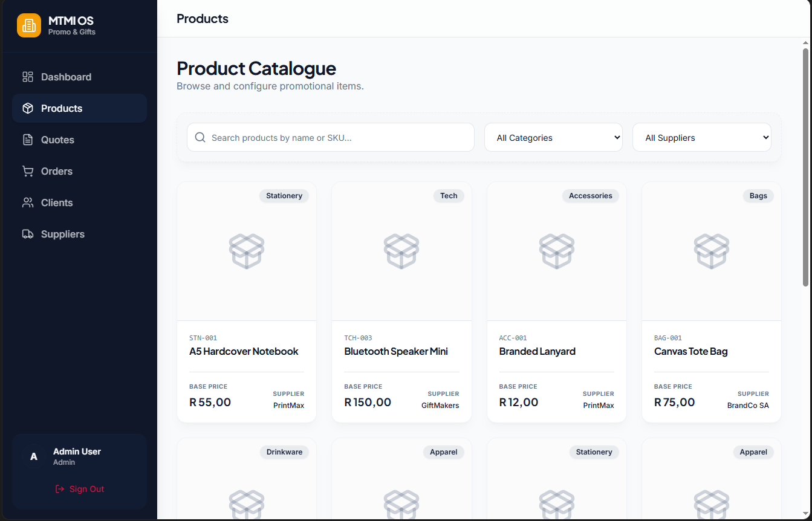The height and width of the screenshot is (521, 812).
Task: Click the Tech badge on Bluetooth Speaker Mini
Action: tap(449, 196)
